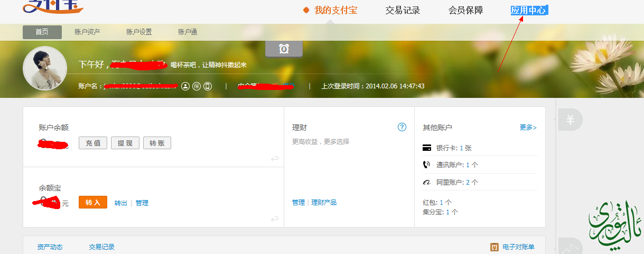The height and width of the screenshot is (254, 644).
Task: Click the 账户余额 label
Action: (x=53, y=128)
